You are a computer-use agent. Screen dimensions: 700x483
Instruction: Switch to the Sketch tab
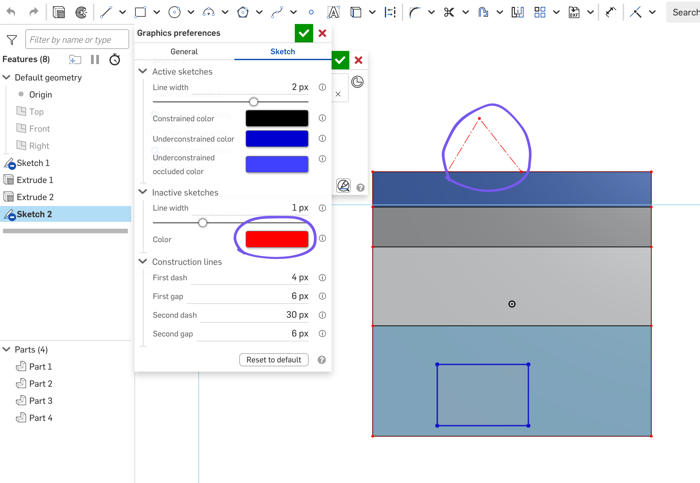[x=283, y=51]
